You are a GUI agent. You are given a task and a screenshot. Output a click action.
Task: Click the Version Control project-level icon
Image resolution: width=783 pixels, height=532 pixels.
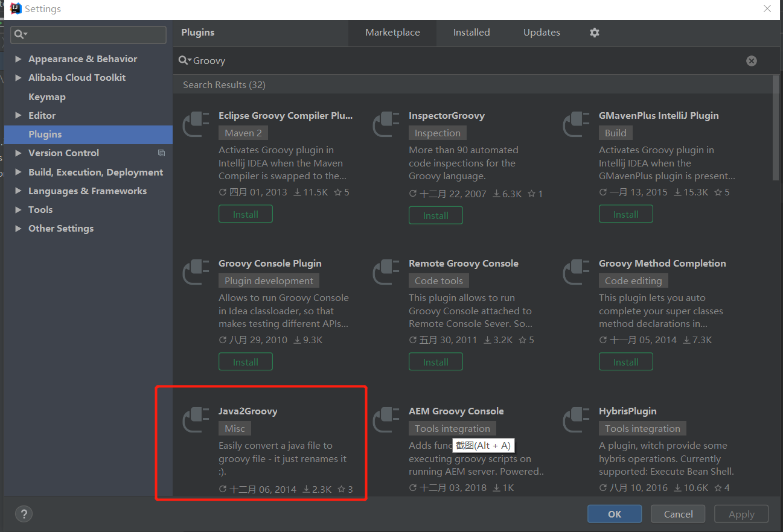click(x=161, y=153)
